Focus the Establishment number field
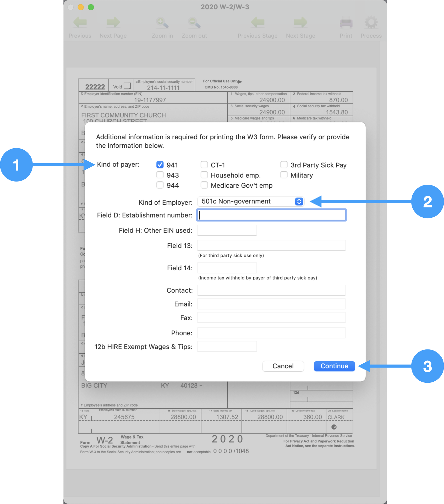Image resolution: width=444 pixels, height=504 pixels. [271, 215]
